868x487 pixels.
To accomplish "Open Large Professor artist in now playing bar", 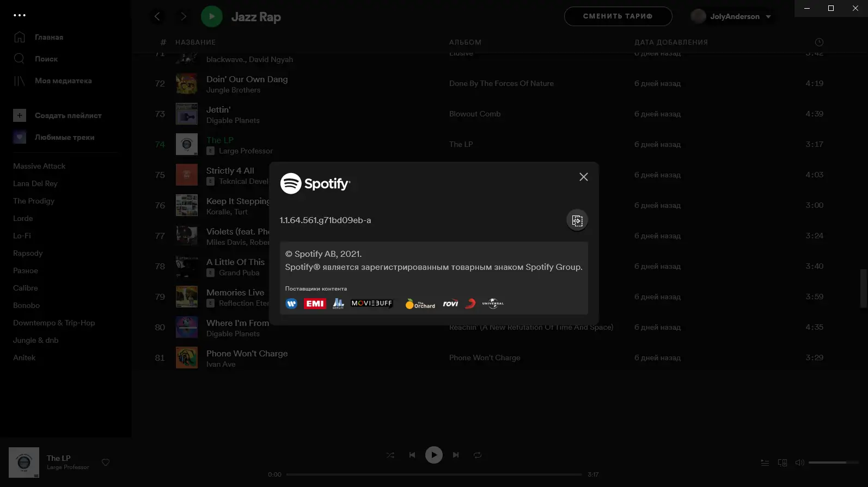I will pyautogui.click(x=68, y=467).
